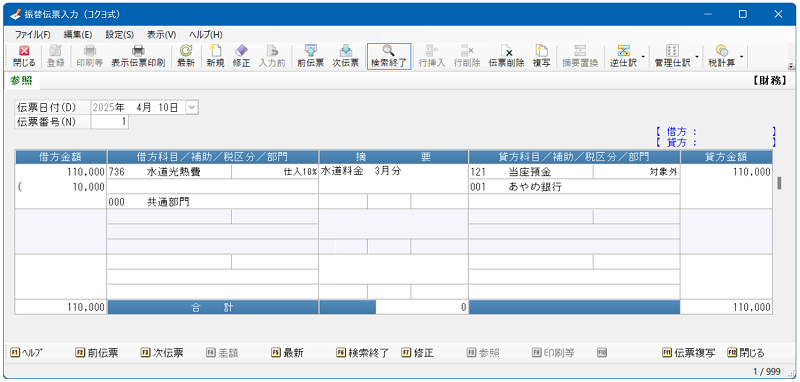Click the 当座預金 credit account cell
Image resolution: width=800 pixels, height=382 pixels.
coord(531,172)
